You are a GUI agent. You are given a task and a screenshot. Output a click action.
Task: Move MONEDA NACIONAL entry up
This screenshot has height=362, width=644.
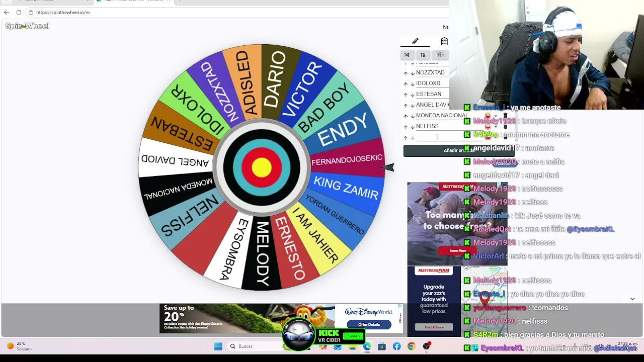(406, 116)
